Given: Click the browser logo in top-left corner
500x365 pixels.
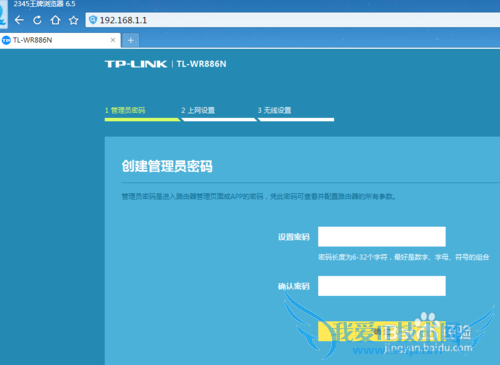Looking at the screenshot, I should (3, 14).
